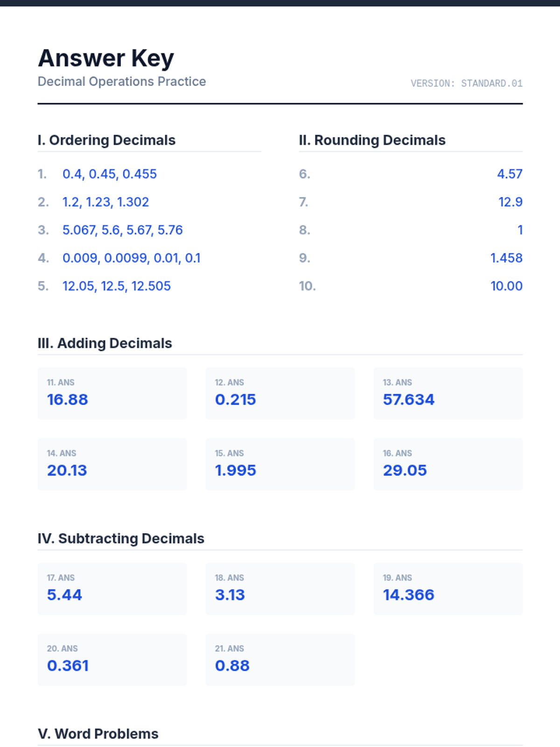Select the rounding answer 4.57
Screen dimensions: 560x747
pos(509,174)
